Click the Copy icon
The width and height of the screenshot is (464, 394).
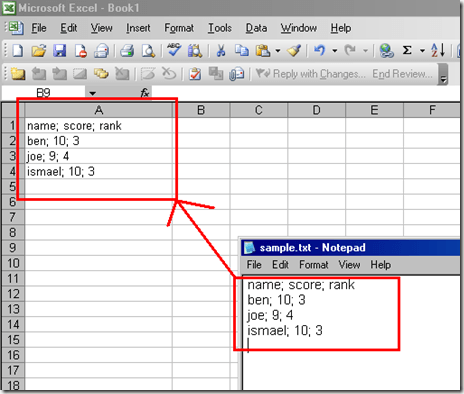pos(242,51)
